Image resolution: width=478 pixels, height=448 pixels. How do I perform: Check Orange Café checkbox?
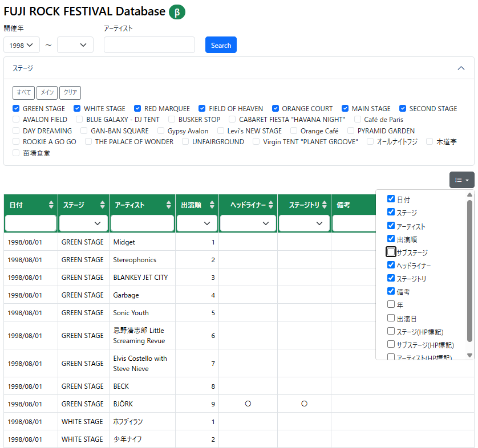294,131
